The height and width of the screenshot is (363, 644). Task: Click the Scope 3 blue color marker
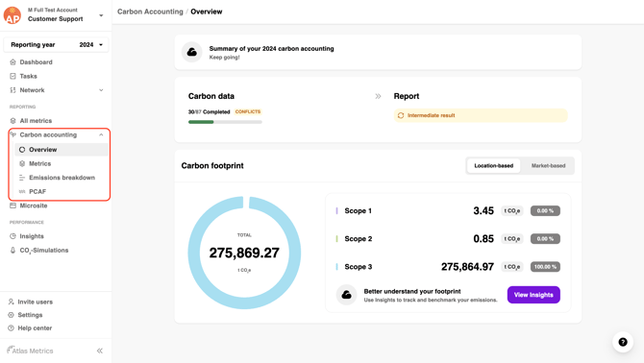click(x=336, y=267)
